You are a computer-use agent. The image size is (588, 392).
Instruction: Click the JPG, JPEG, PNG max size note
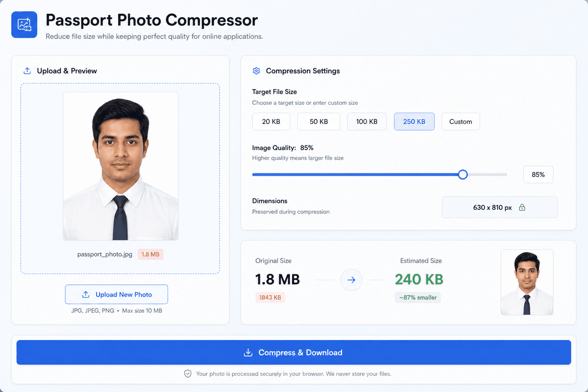tap(117, 311)
